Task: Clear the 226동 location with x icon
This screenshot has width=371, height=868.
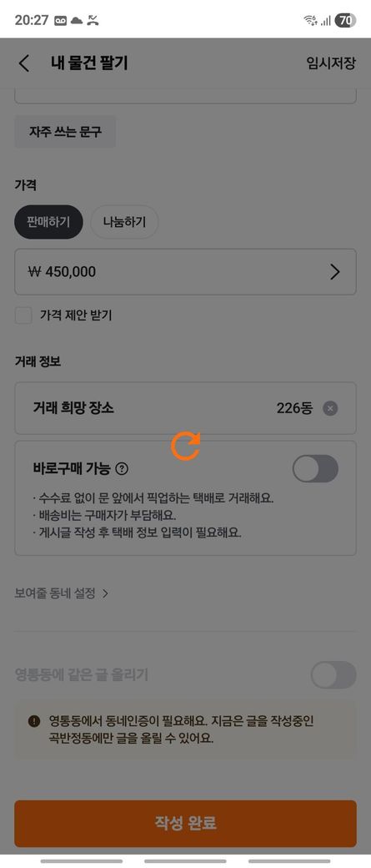Action: pos(330,408)
